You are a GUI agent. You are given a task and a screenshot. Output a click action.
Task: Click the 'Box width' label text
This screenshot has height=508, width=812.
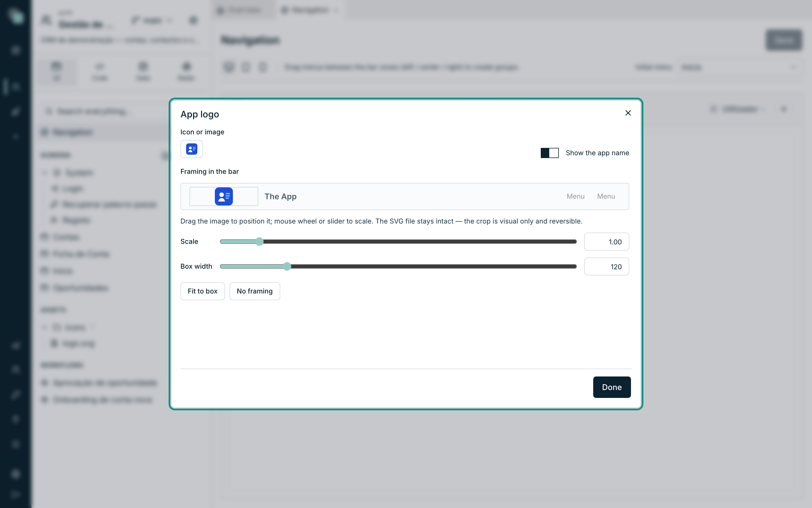click(x=196, y=266)
